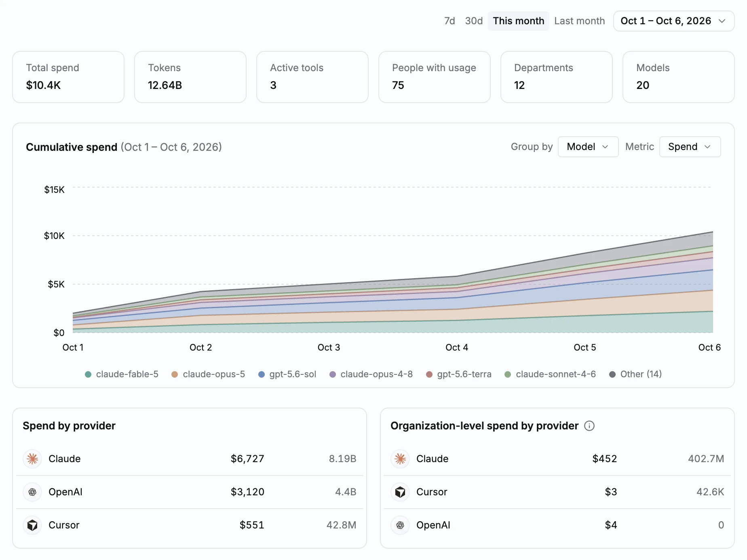Click the 402.7M token count
The image size is (747, 560).
pyautogui.click(x=706, y=459)
